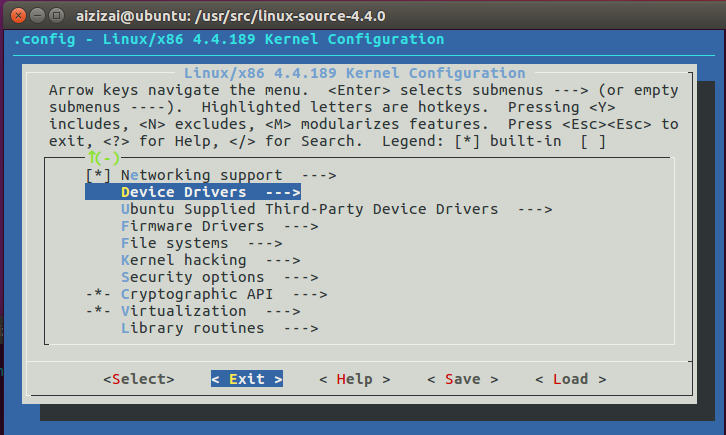
Task: Click the Legend: [*] built-in text
Action: pyautogui.click(x=471, y=141)
